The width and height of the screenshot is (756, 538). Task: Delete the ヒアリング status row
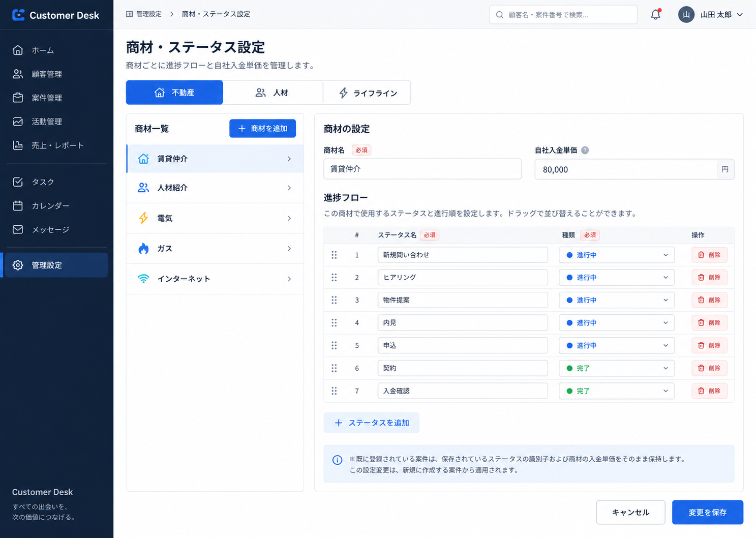[709, 277]
